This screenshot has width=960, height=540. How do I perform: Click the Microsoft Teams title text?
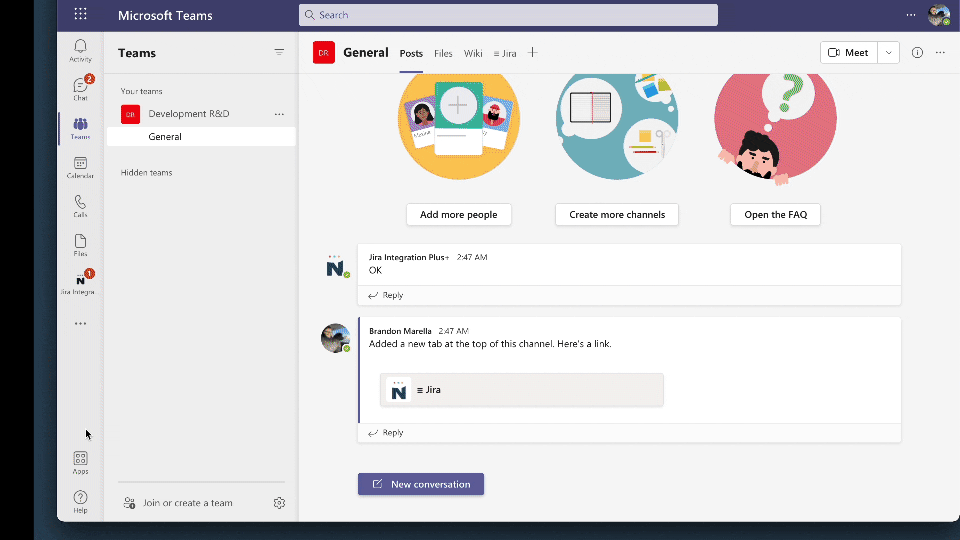[165, 16]
